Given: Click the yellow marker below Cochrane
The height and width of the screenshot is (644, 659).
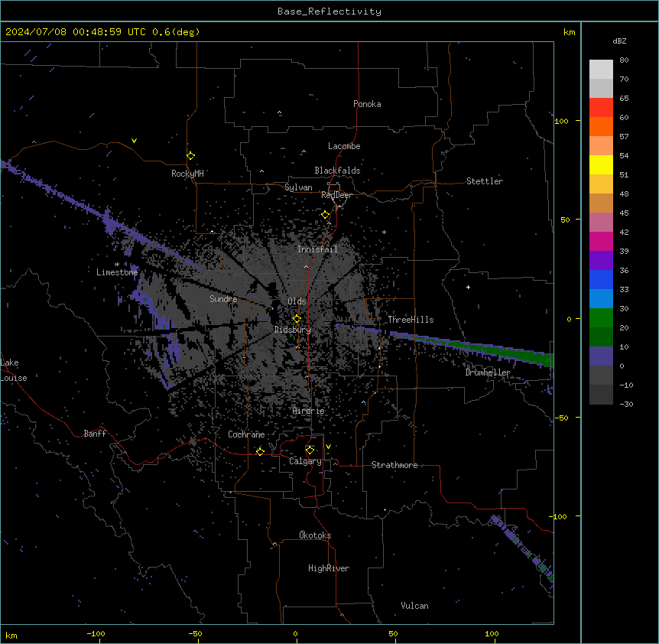Looking at the screenshot, I should point(260,451).
